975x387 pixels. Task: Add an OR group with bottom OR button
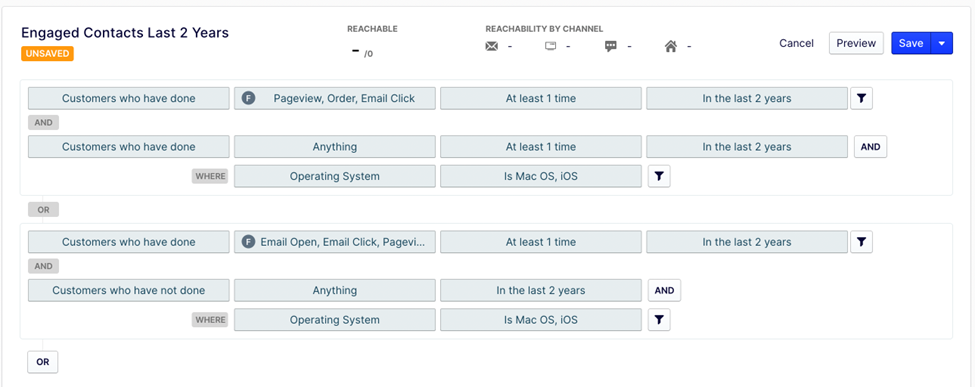pyautogui.click(x=43, y=362)
